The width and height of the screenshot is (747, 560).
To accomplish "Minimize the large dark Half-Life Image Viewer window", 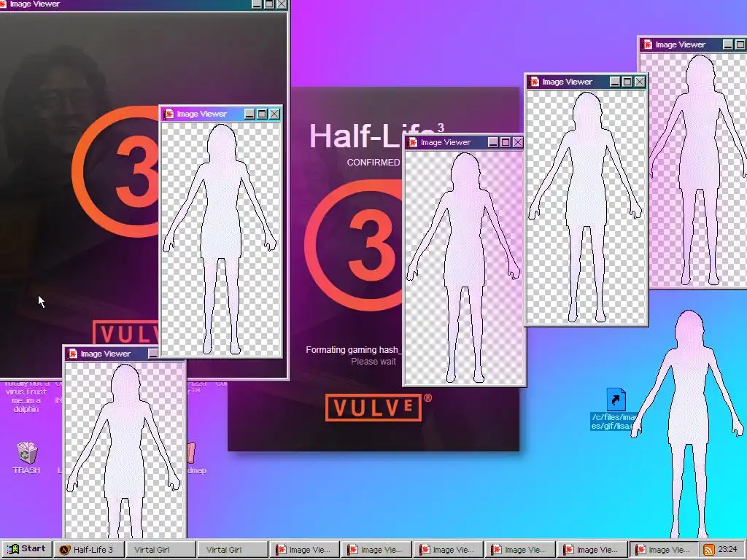I will [x=257, y=4].
